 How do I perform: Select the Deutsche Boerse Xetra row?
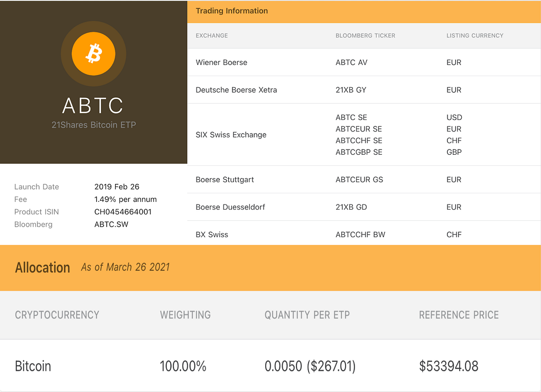pyautogui.click(x=364, y=90)
